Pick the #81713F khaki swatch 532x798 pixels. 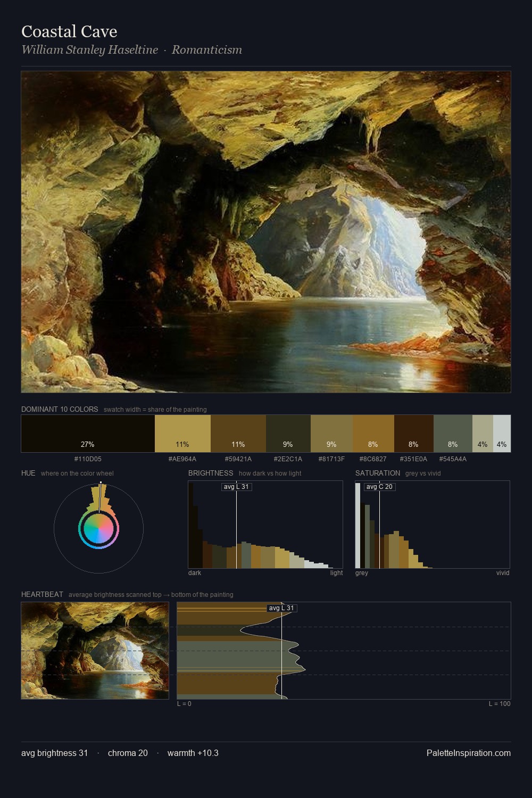(x=331, y=434)
